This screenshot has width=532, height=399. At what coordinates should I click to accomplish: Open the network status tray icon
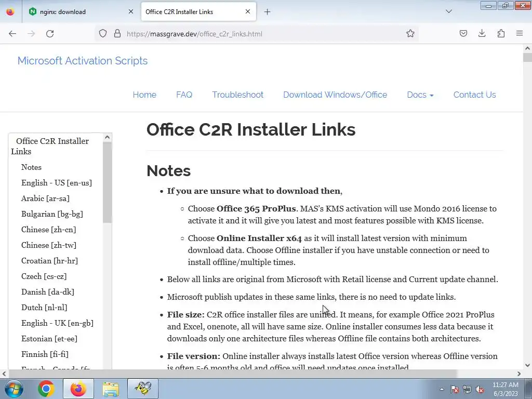tap(467, 389)
